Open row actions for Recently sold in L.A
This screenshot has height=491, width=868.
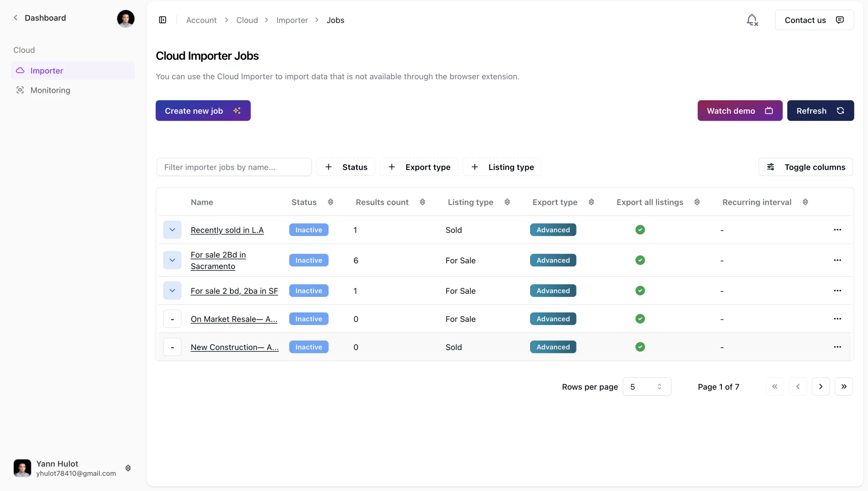[x=837, y=230]
